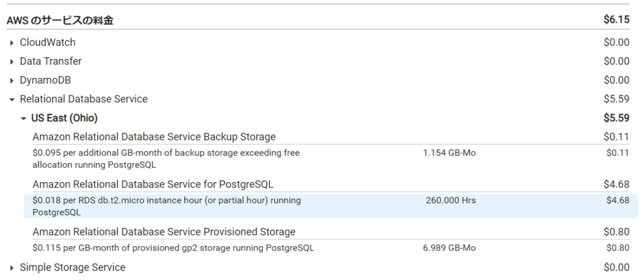This screenshot has height=280, width=644.
Task: Click the 260.000 Hrs usage value
Action: pos(450,201)
